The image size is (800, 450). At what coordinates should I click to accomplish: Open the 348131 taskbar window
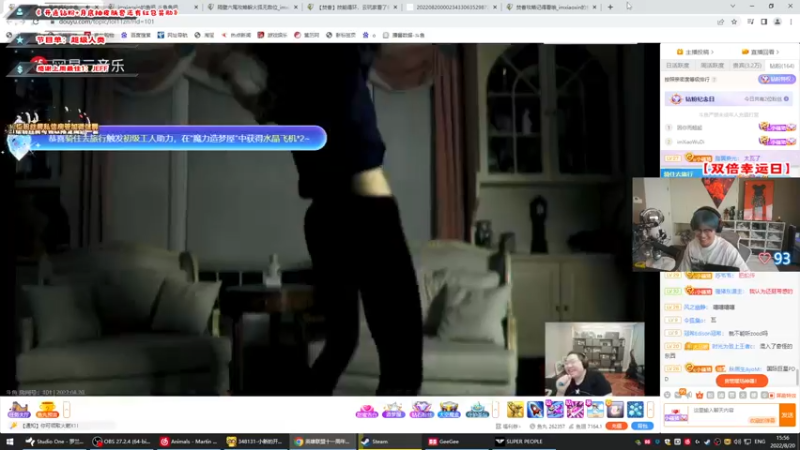coord(255,441)
